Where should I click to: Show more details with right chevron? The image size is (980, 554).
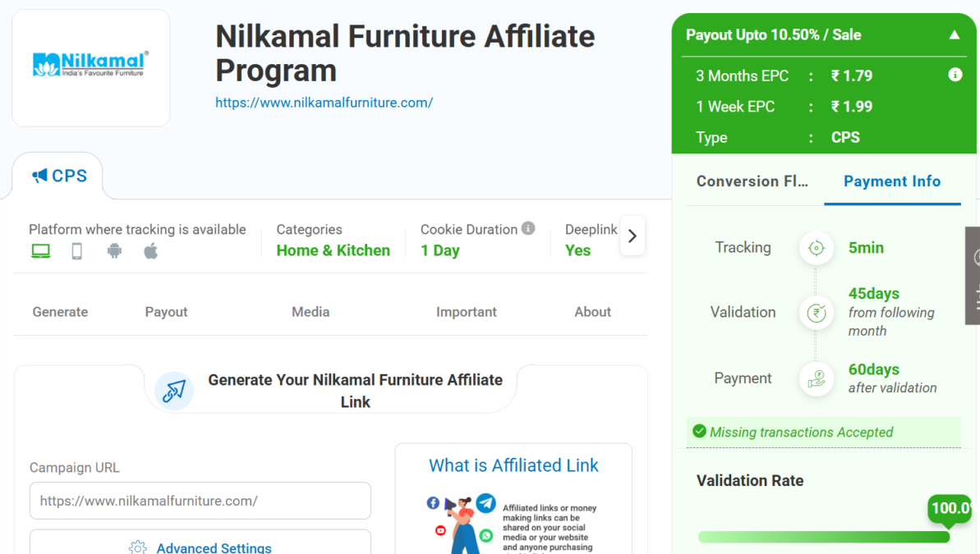click(633, 236)
